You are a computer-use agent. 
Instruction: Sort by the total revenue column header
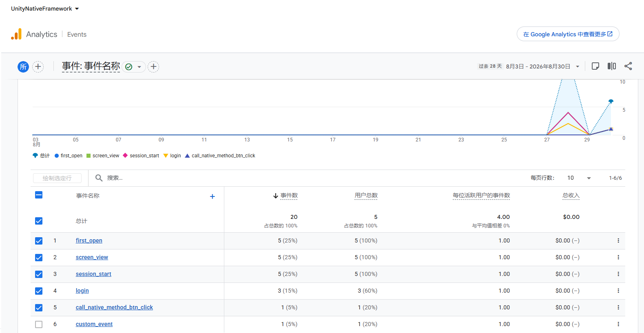click(571, 196)
